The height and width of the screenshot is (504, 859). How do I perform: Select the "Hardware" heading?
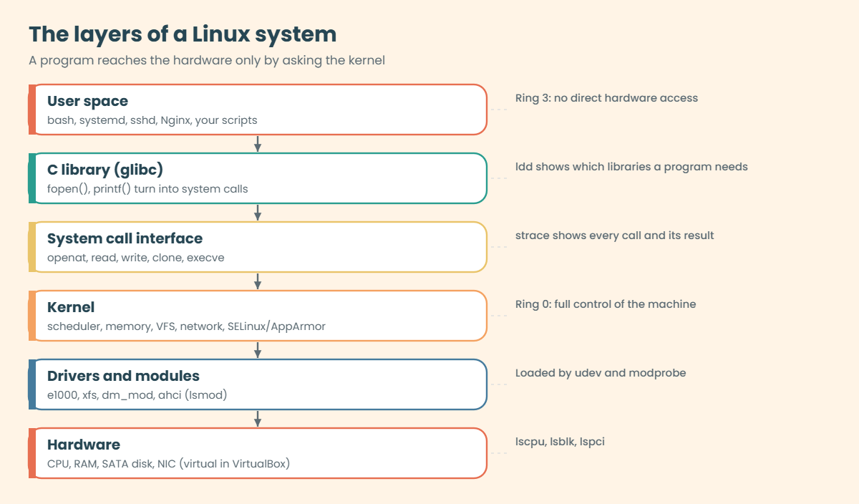(84, 445)
